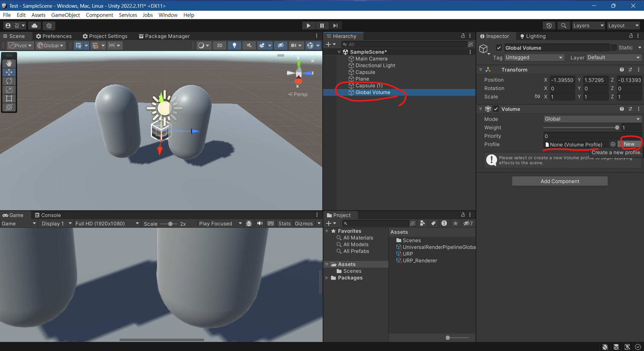Open the Tag Untagged dropdown
Image resolution: width=644 pixels, height=351 pixels.
coord(534,57)
